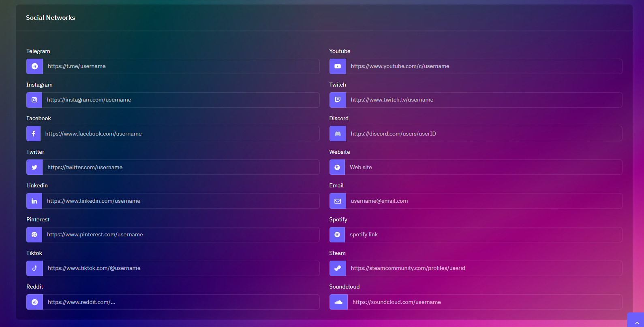Click the Facebook icon badge
The width and height of the screenshot is (644, 327).
34,134
